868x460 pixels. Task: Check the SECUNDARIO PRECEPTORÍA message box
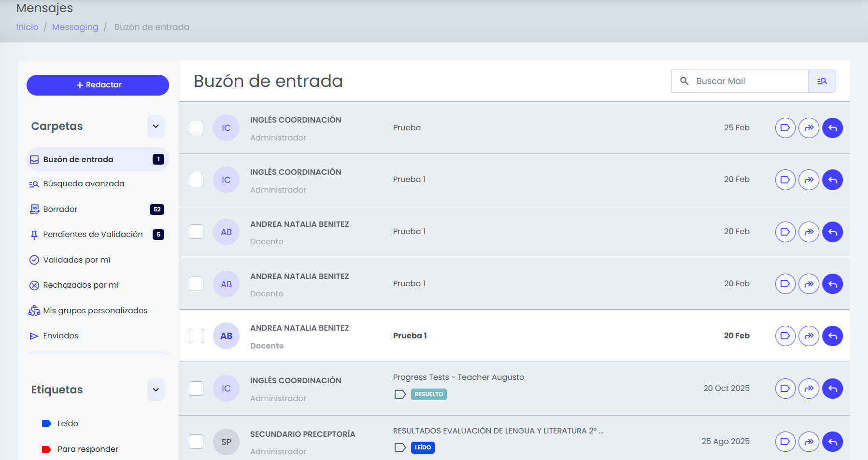(x=196, y=442)
